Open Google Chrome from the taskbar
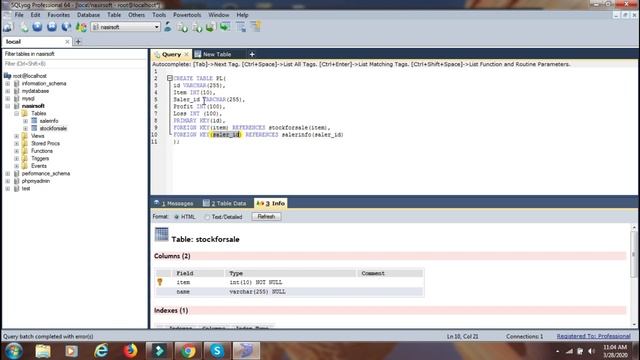This screenshot has height=360, width=640. (x=188, y=351)
